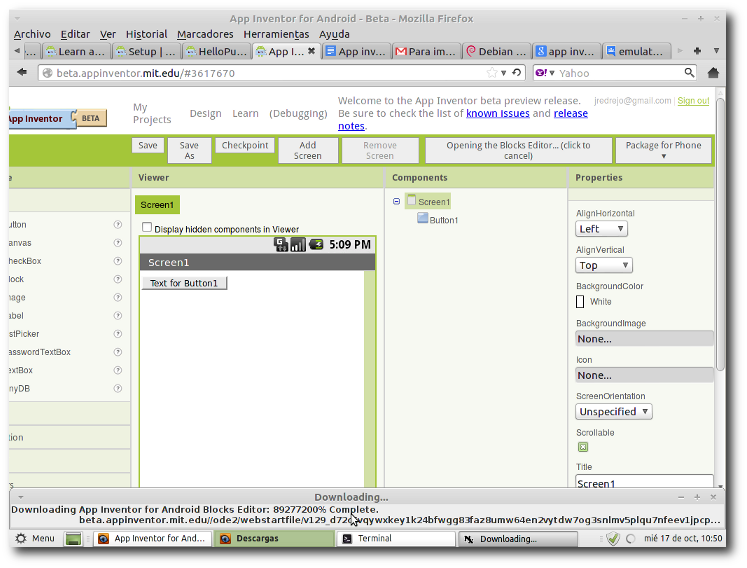This screenshot has height=568, width=747.
Task: Open the known issues link
Action: [x=497, y=114]
